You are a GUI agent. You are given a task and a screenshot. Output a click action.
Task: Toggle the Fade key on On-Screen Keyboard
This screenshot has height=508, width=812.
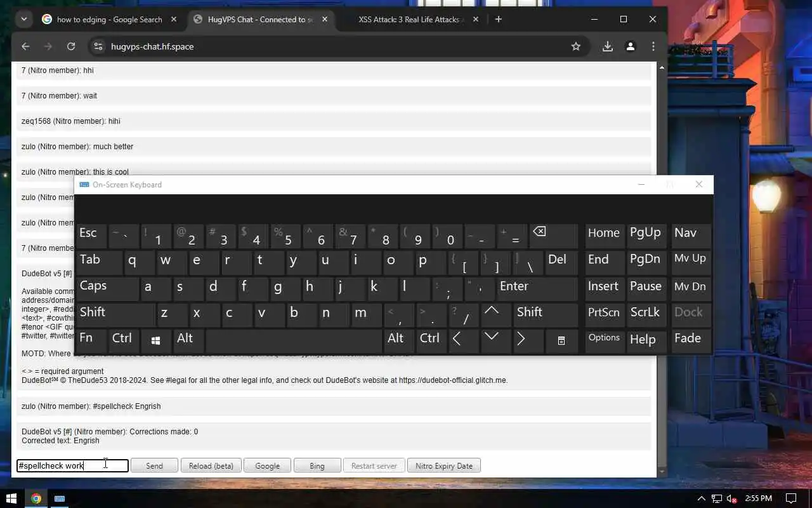tap(691, 341)
